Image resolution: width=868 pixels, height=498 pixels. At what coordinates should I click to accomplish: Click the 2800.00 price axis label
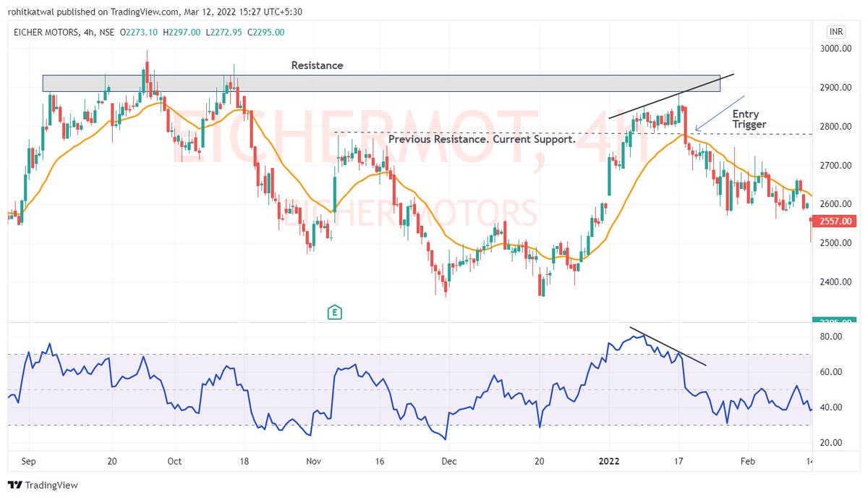click(837, 127)
